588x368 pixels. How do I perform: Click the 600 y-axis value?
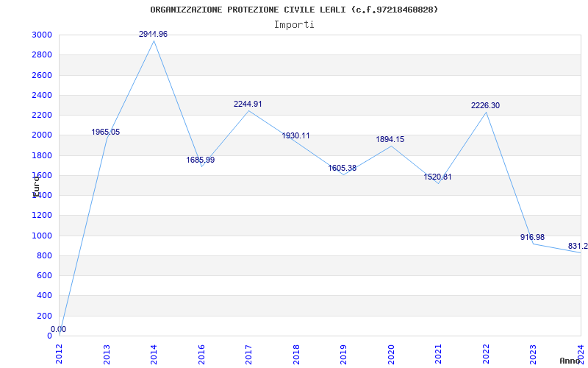point(45,275)
